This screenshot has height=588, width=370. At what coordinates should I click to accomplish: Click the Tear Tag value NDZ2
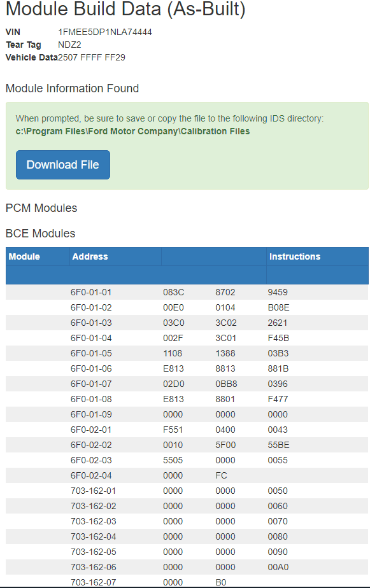coord(69,45)
